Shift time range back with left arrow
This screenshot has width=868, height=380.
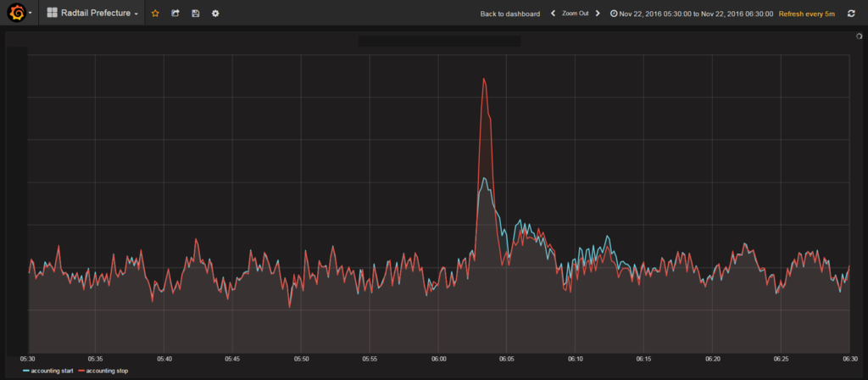553,14
